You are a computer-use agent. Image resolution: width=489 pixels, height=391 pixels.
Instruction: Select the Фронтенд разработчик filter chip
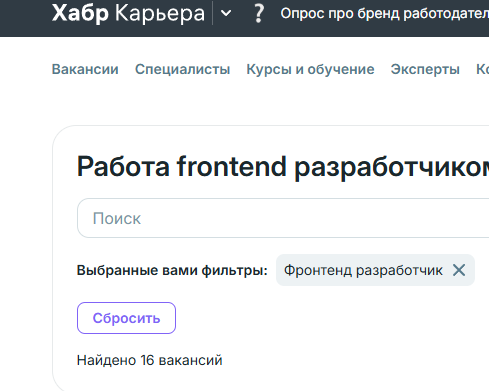click(375, 270)
